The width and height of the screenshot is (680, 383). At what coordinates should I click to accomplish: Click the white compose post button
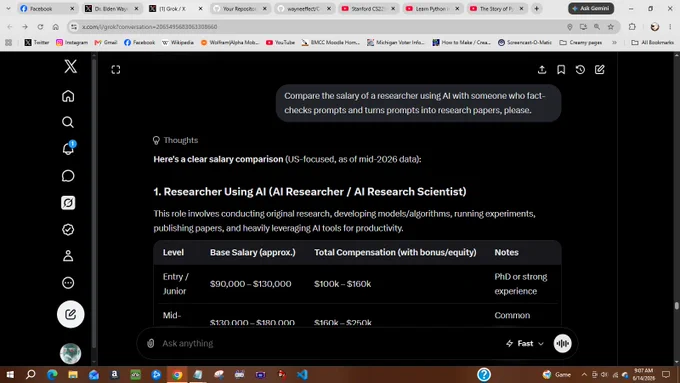70,314
